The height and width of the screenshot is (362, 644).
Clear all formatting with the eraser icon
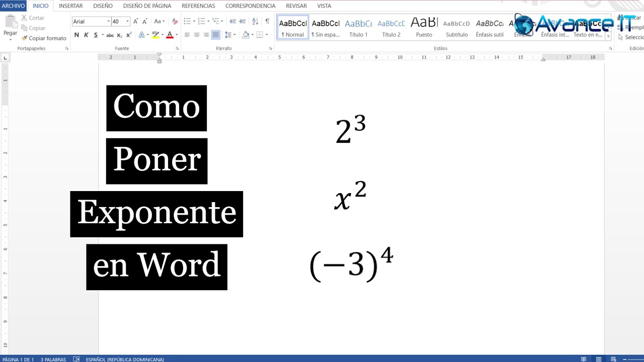coord(175,21)
